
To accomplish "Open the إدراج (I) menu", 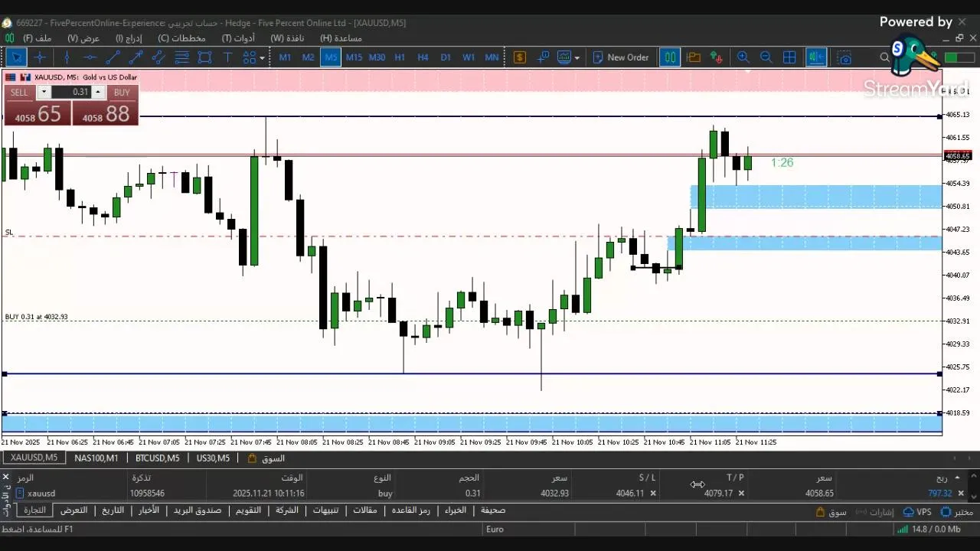I will pyautogui.click(x=129, y=38).
